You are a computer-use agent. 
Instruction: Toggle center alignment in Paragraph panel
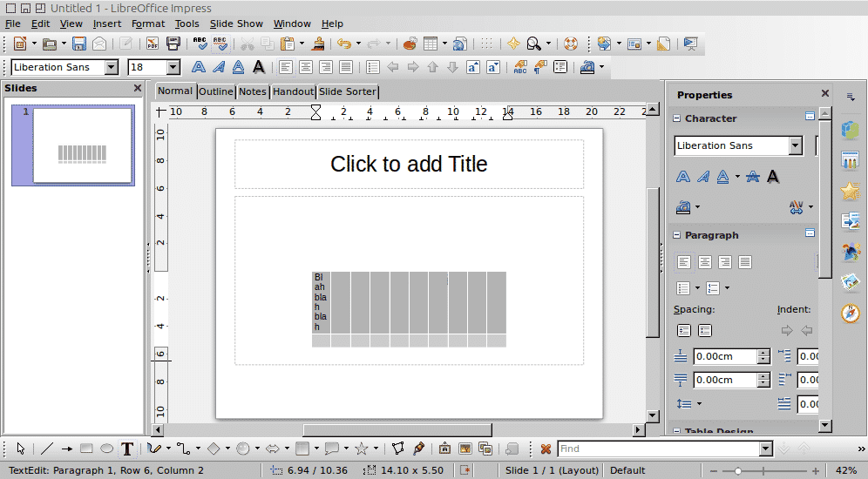point(705,262)
